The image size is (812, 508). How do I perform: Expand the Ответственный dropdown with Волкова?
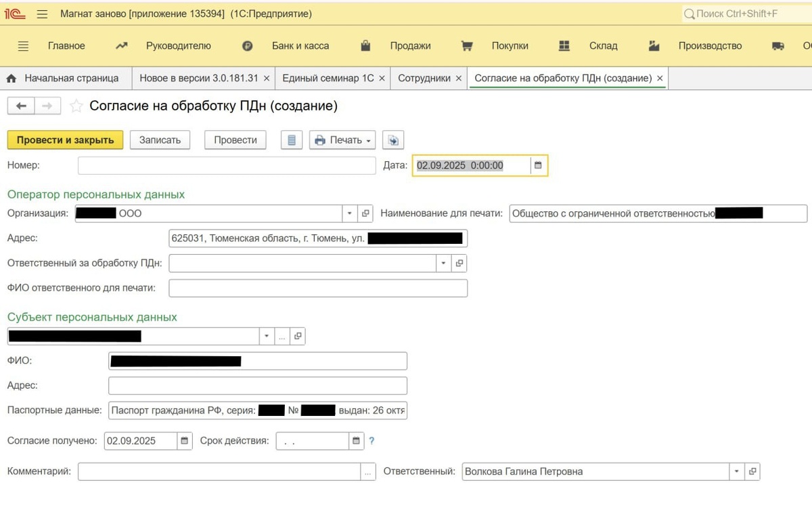tap(736, 471)
